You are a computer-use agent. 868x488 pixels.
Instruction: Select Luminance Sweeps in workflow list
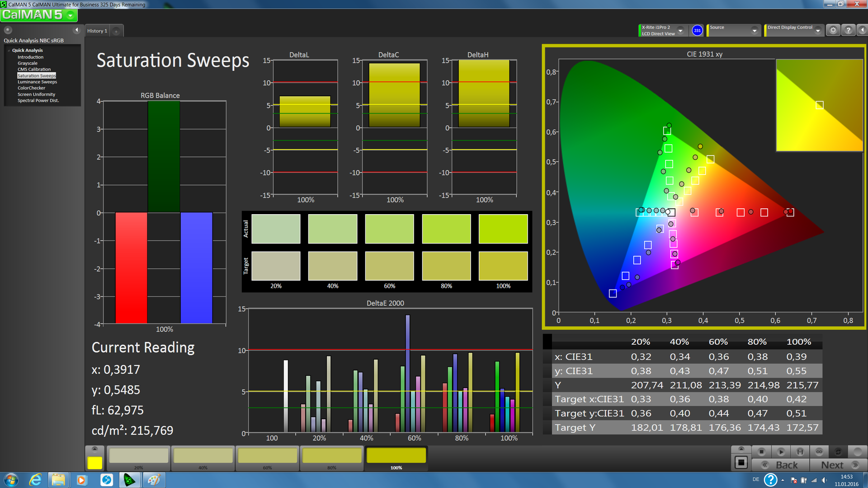point(37,82)
